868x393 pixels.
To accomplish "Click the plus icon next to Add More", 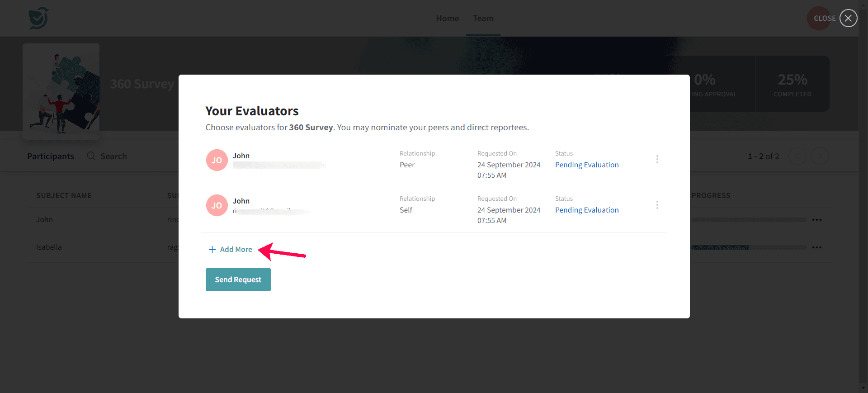I will (x=212, y=250).
